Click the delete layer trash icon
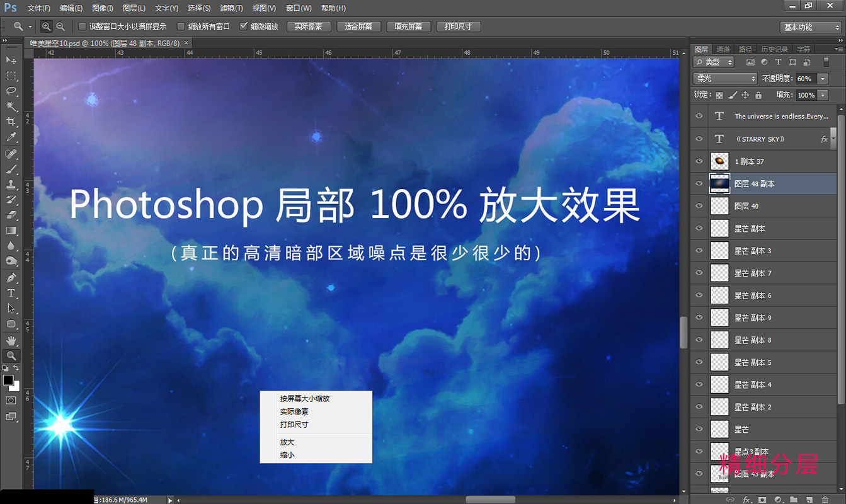 pos(825,500)
